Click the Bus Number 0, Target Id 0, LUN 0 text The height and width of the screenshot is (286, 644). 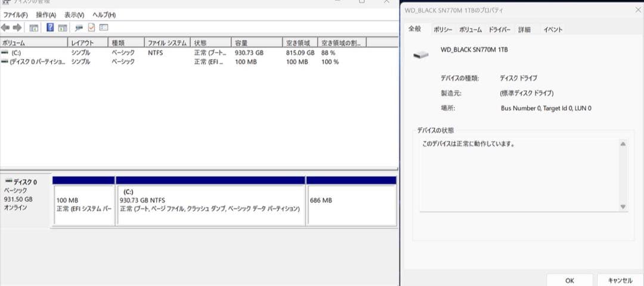point(546,108)
